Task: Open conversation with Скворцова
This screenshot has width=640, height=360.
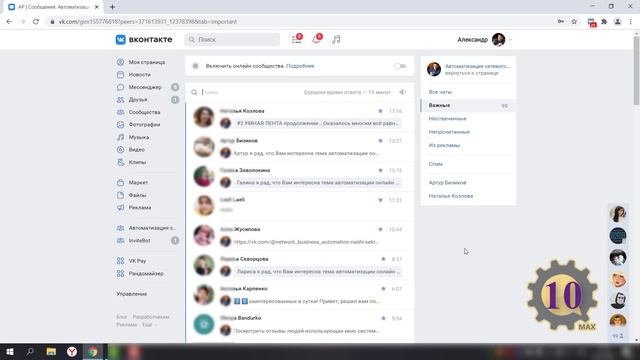Action: [300, 265]
